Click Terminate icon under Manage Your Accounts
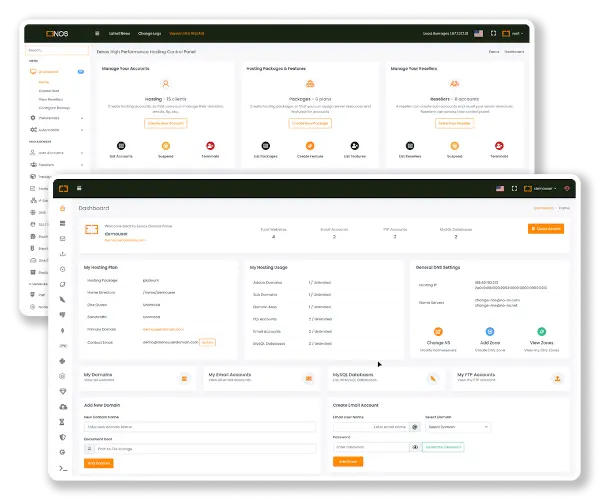 coord(210,146)
